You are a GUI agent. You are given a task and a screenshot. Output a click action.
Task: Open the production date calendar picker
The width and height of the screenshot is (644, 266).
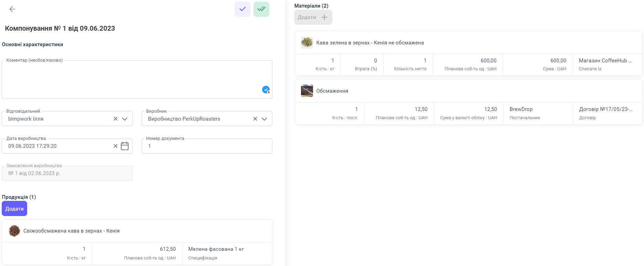click(125, 146)
